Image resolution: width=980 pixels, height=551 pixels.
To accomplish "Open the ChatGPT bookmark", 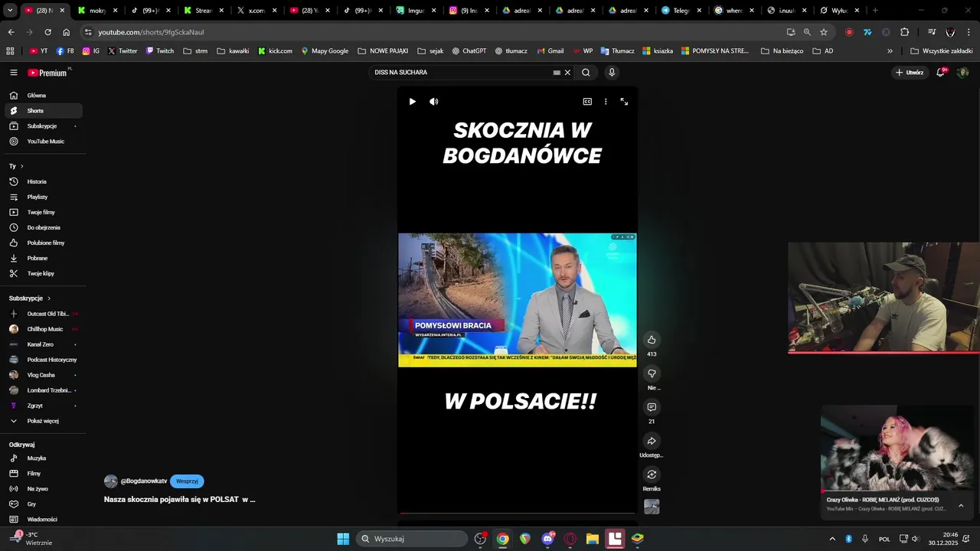I will [469, 51].
